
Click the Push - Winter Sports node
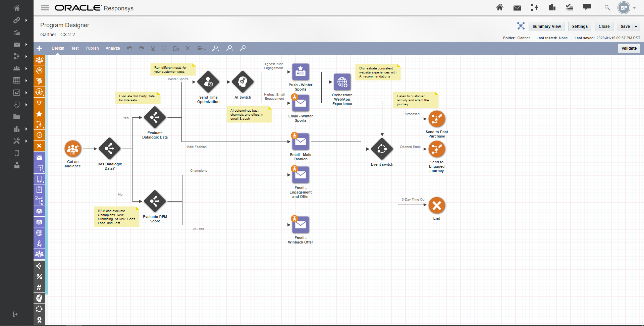tap(300, 72)
